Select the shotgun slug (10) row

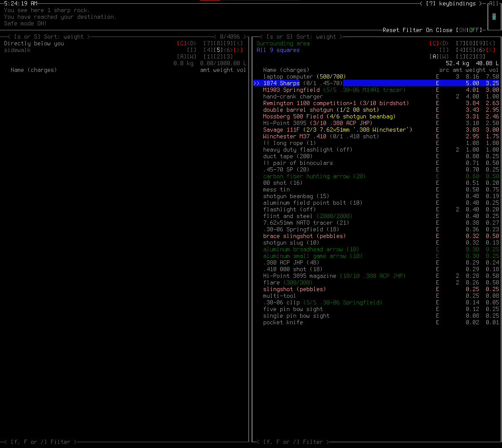tap(376, 242)
